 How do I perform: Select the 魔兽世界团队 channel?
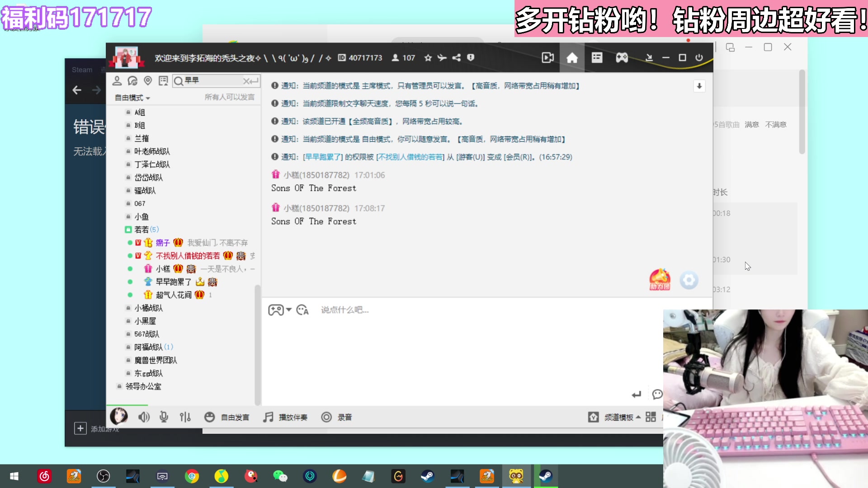pos(156,360)
